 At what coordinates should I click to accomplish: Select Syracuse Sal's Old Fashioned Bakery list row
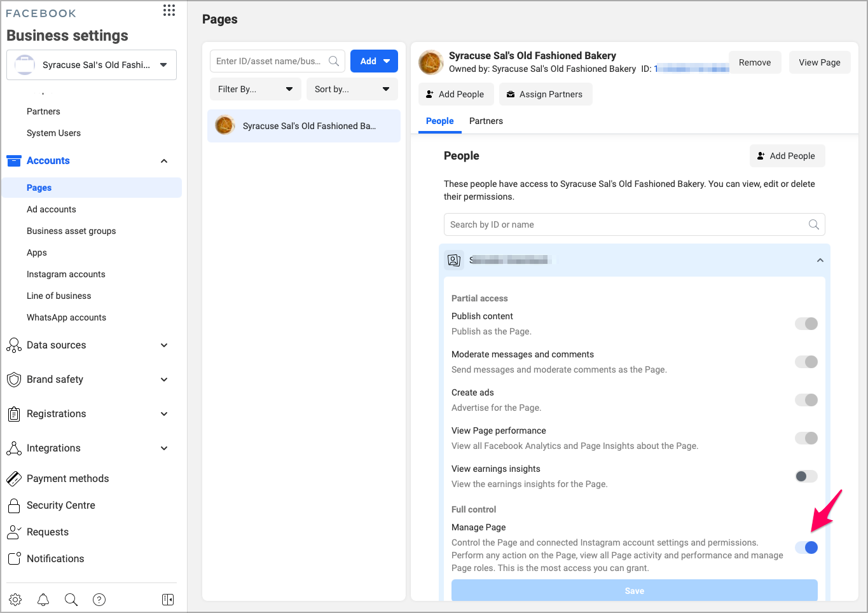click(304, 125)
